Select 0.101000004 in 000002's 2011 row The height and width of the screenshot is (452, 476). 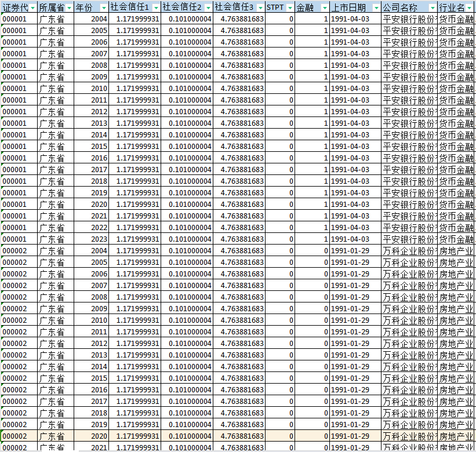click(187, 332)
